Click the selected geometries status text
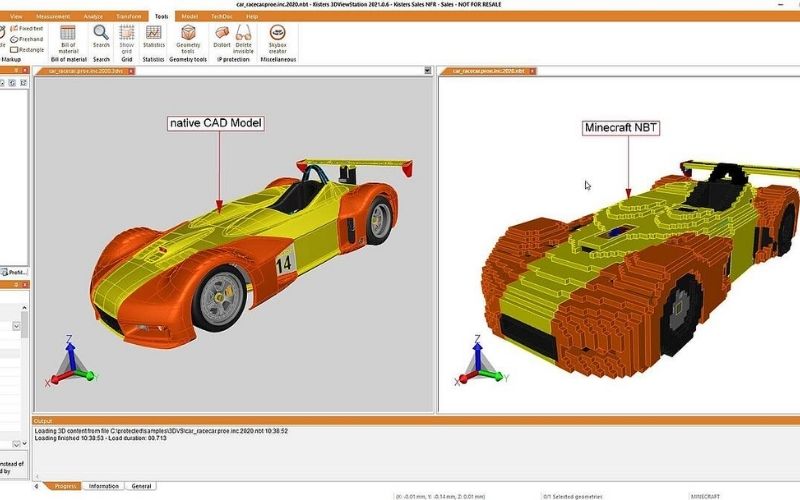 click(x=572, y=496)
